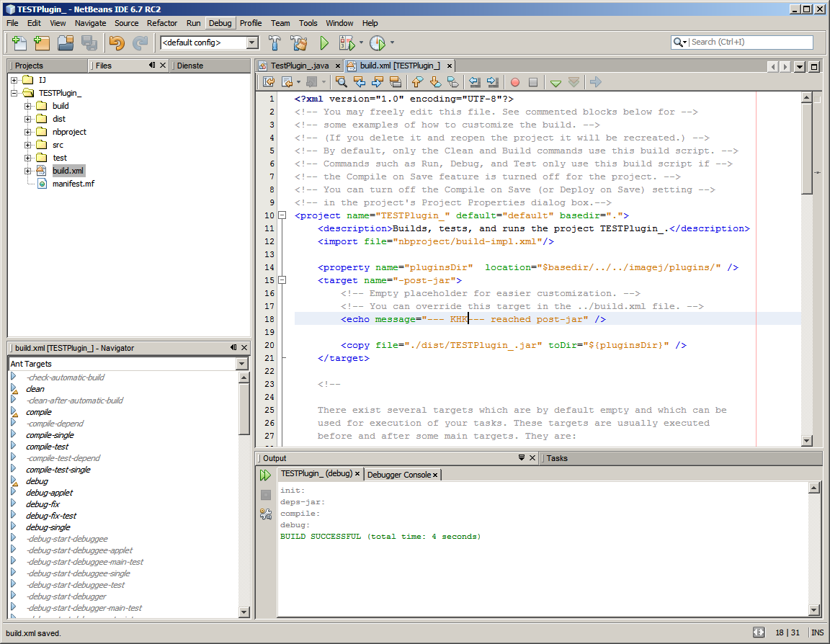Collapse the target fold marker on line 15
The height and width of the screenshot is (644, 830).
pos(282,280)
